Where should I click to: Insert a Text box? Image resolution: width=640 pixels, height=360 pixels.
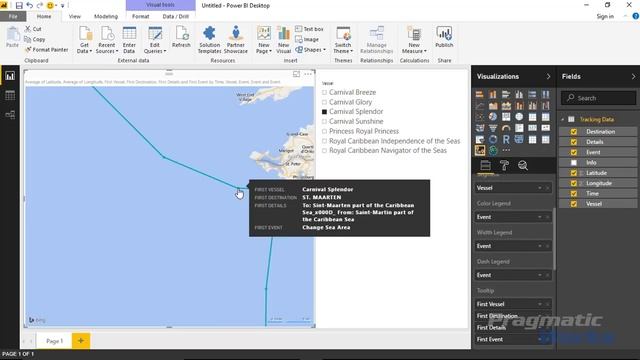click(x=309, y=29)
